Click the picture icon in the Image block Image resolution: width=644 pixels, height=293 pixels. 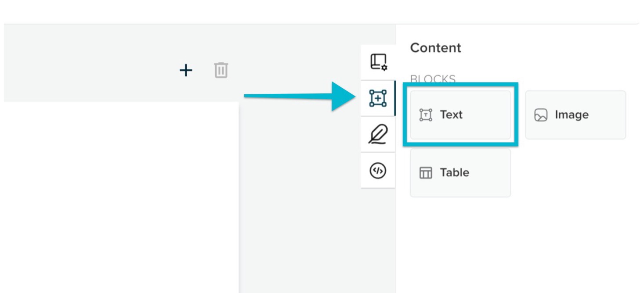point(541,115)
